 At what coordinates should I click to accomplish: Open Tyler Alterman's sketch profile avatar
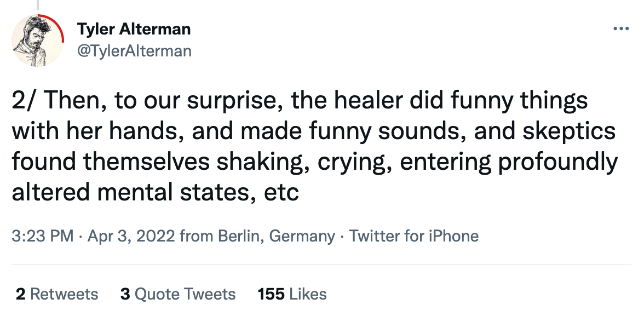click(37, 41)
